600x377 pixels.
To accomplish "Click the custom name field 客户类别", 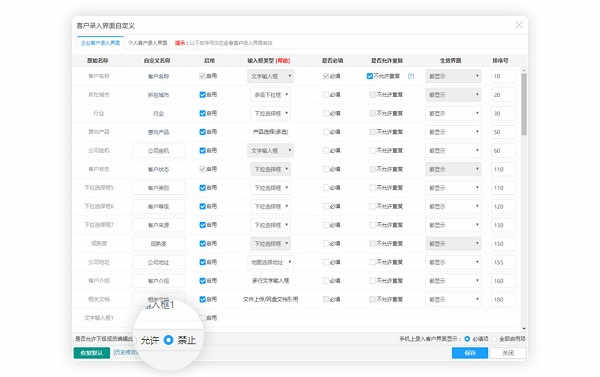I will tap(158, 188).
